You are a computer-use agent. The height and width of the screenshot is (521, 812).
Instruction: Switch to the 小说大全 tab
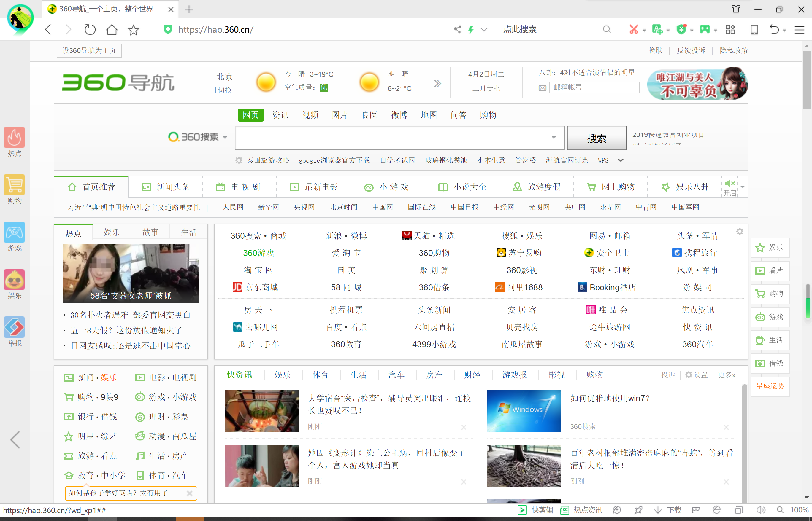tap(462, 187)
